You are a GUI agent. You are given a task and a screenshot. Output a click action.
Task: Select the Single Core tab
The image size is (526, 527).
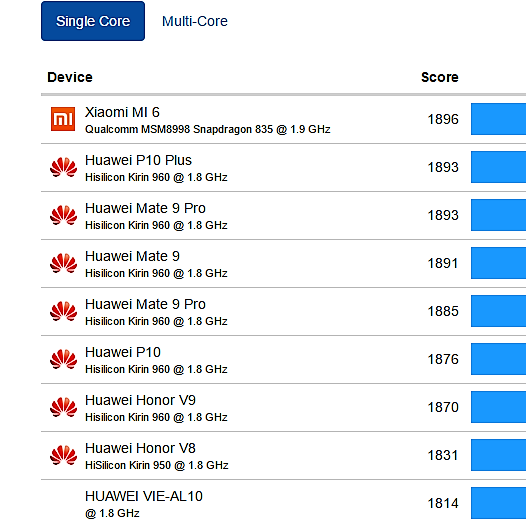[x=93, y=21]
